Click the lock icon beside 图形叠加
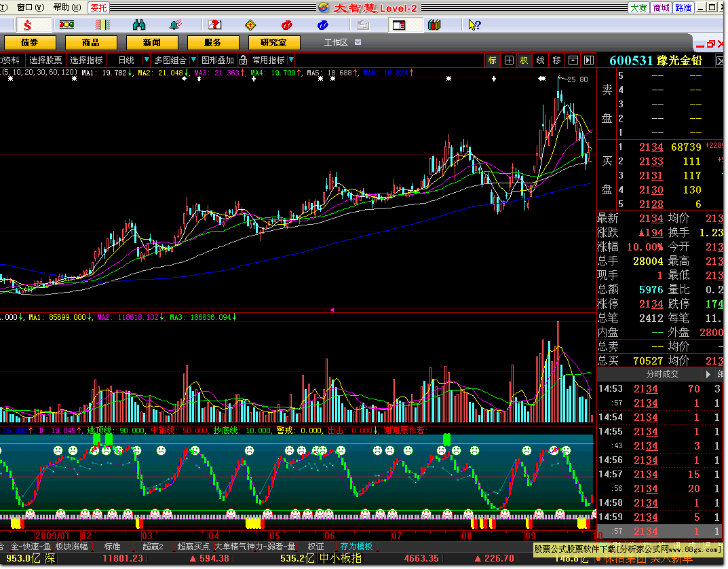 click(244, 60)
